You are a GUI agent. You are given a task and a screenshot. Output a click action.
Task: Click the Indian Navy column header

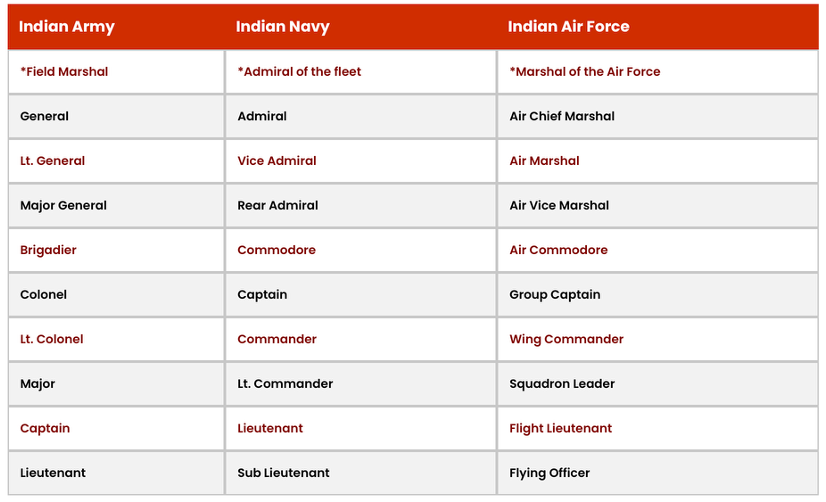(282, 27)
